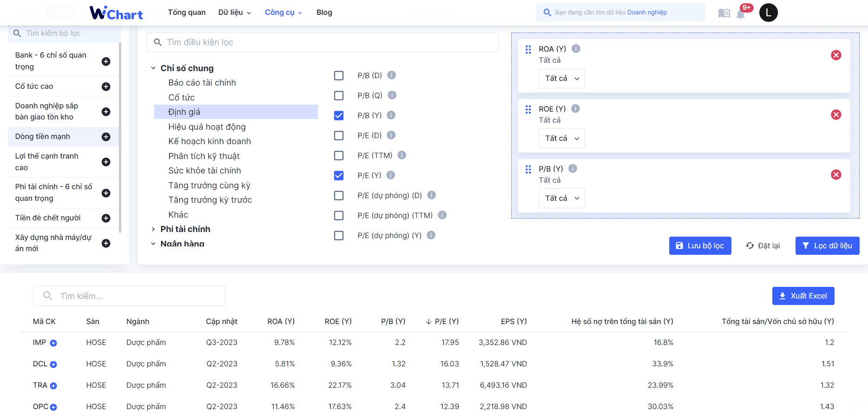Viewport: 868px width, 411px height.
Task: Click 'Lọc dữ liệu' button
Action: [x=827, y=245]
